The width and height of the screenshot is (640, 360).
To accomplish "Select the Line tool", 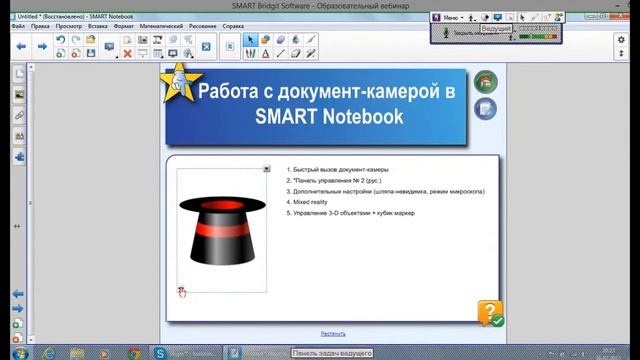I will coord(280,53).
